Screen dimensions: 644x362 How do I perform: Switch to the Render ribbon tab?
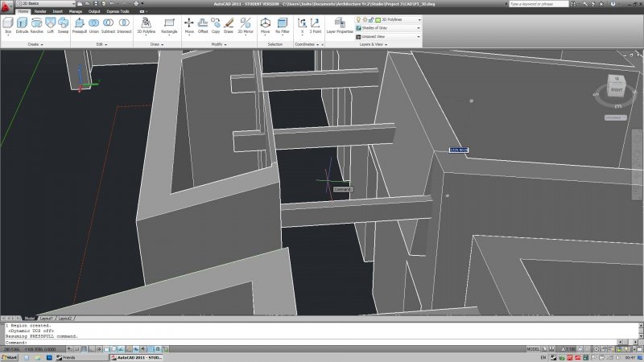click(40, 11)
